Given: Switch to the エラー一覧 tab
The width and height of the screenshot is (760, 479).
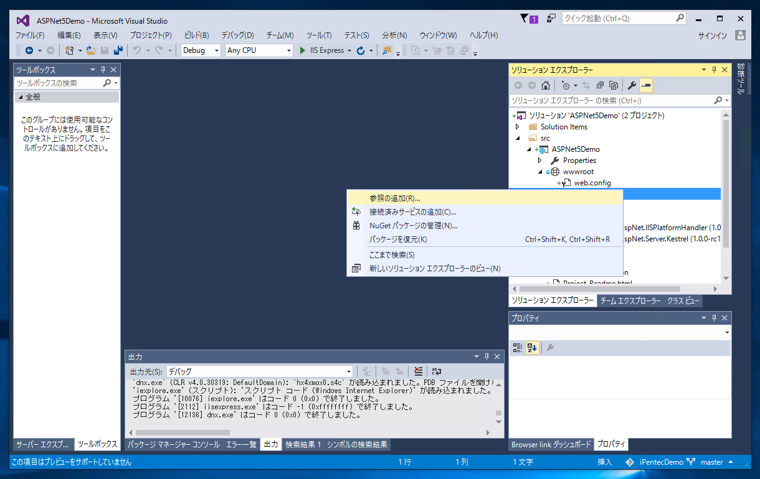Looking at the screenshot, I should point(241,445).
